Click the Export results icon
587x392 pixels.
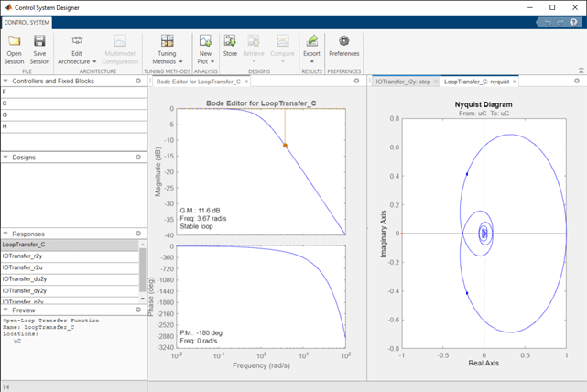[312, 42]
